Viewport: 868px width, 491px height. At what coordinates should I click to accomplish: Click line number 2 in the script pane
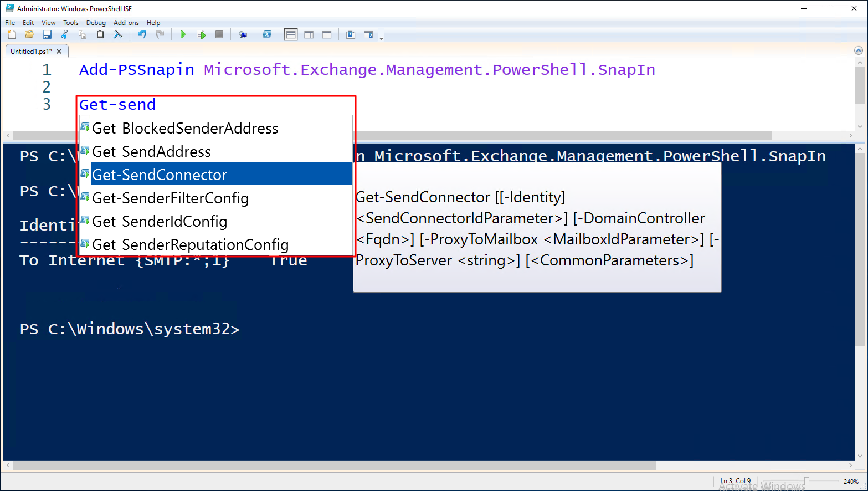47,87
